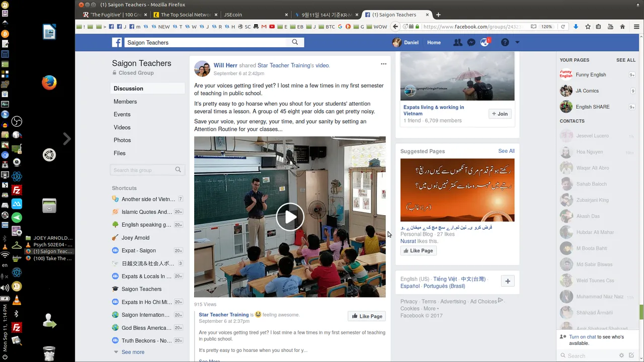Image resolution: width=644 pixels, height=362 pixels.
Task: Click Turn on chat link
Action: pyautogui.click(x=583, y=337)
